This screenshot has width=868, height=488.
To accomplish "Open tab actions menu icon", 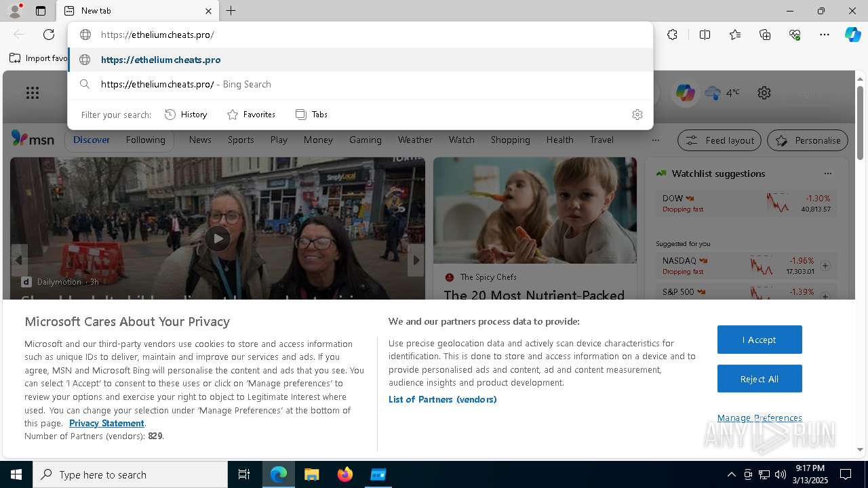I will pos(41,11).
